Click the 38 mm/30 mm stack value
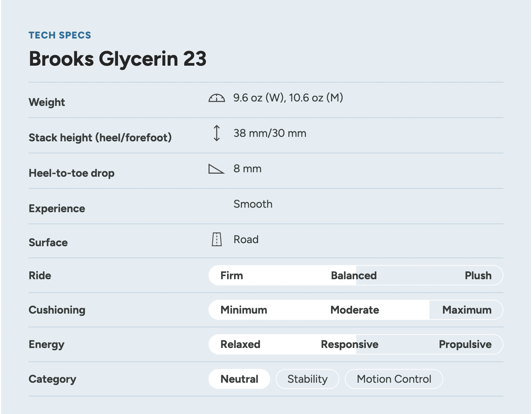The height and width of the screenshot is (414, 532). (270, 133)
